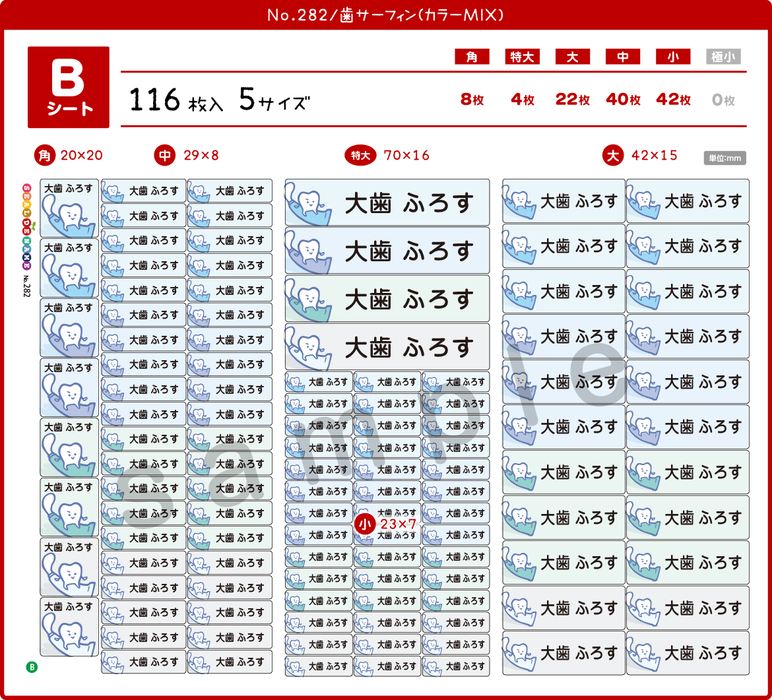Image resolution: width=772 pixels, height=700 pixels.
Task: Select the round 大 badge beside 42×15
Action: [612, 156]
